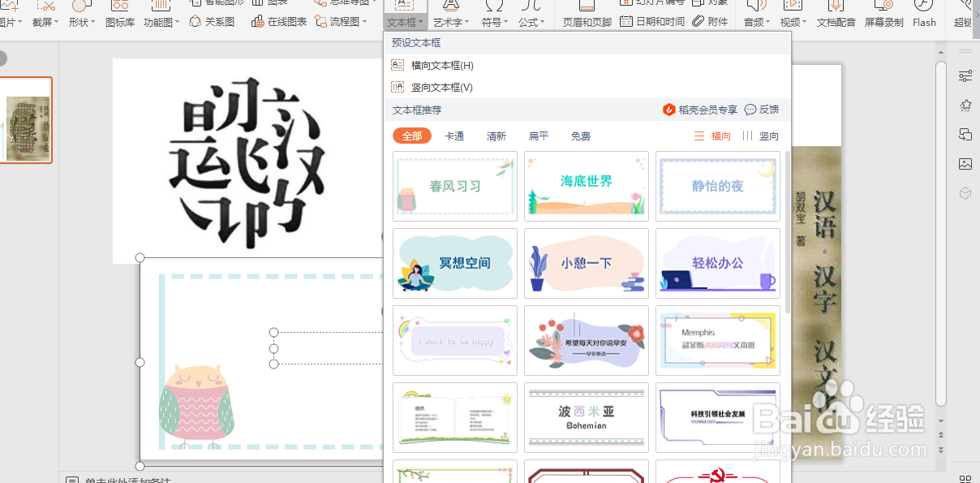Insert a Flash object

click(x=924, y=15)
